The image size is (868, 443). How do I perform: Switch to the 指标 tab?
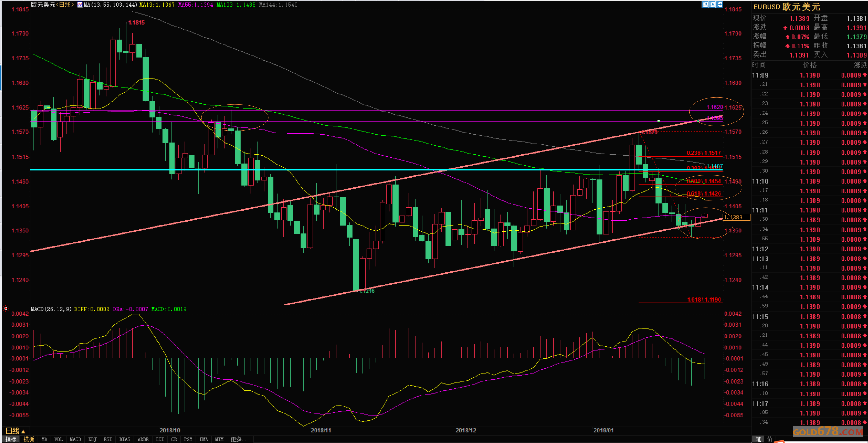[10, 439]
